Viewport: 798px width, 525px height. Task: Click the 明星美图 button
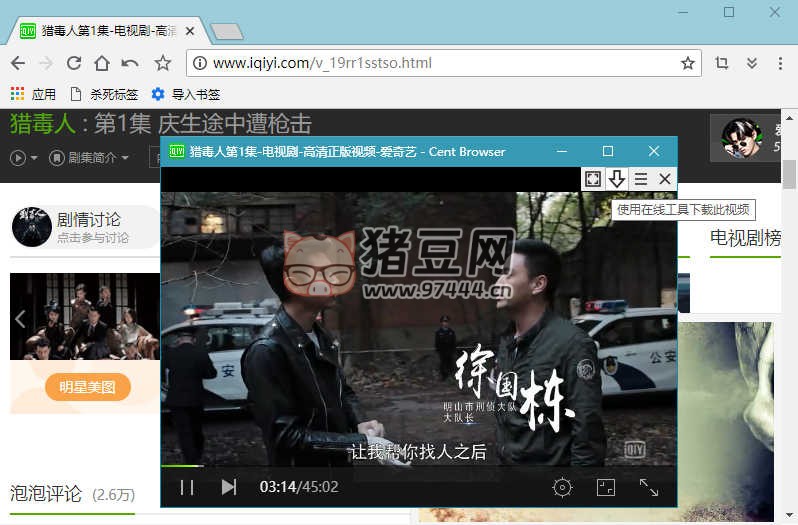[88, 387]
